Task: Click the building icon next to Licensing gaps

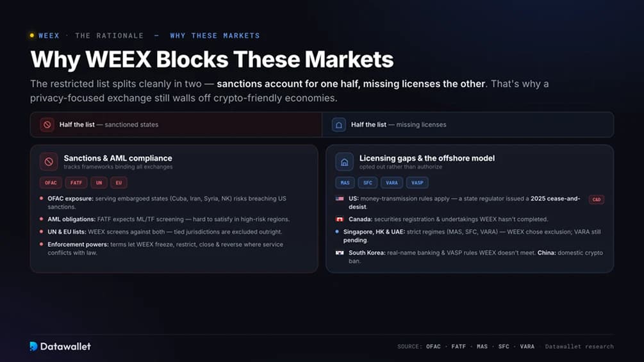Action: [x=345, y=161]
